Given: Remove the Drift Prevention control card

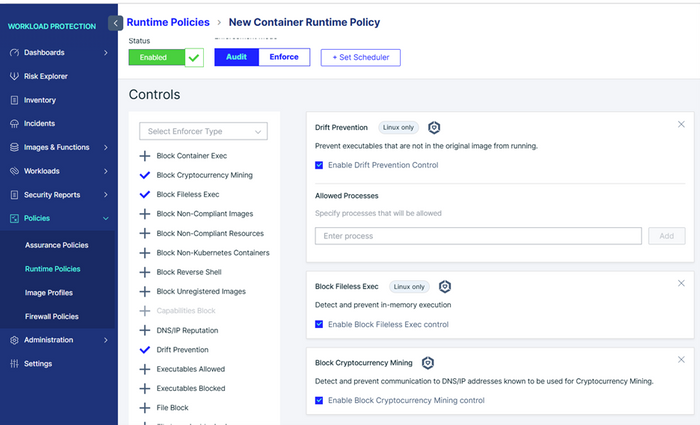Looking at the screenshot, I should pos(681,124).
